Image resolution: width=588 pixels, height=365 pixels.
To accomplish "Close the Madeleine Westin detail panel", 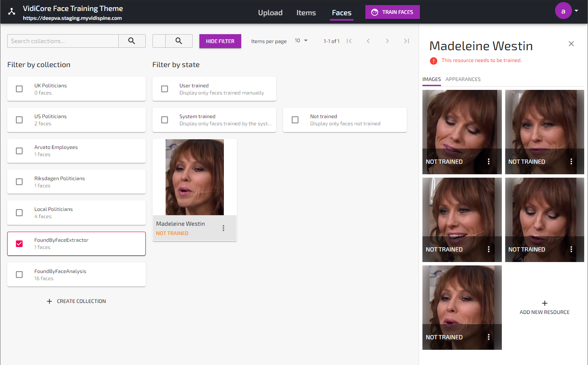I will (x=571, y=44).
